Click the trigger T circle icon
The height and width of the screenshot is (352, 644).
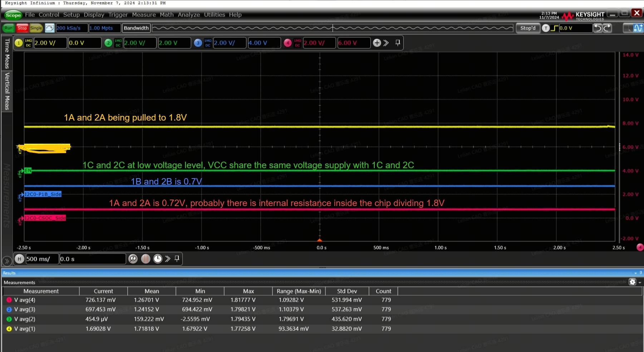click(546, 28)
